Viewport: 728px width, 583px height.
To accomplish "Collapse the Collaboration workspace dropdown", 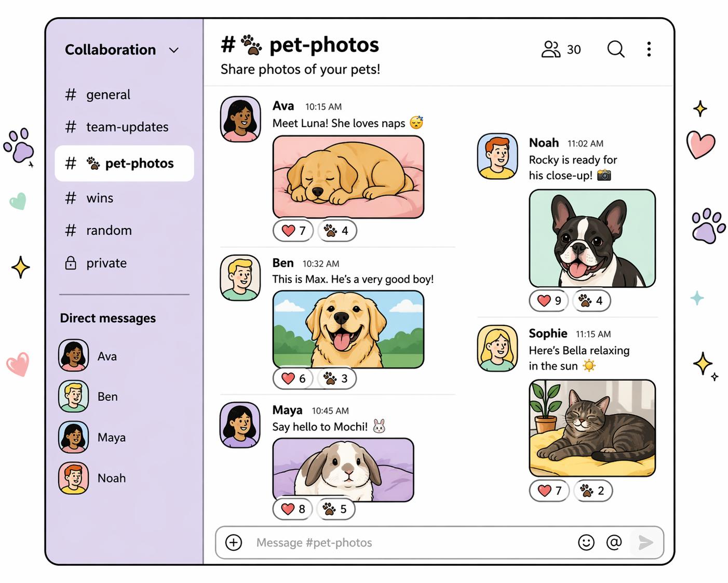I will 174,50.
